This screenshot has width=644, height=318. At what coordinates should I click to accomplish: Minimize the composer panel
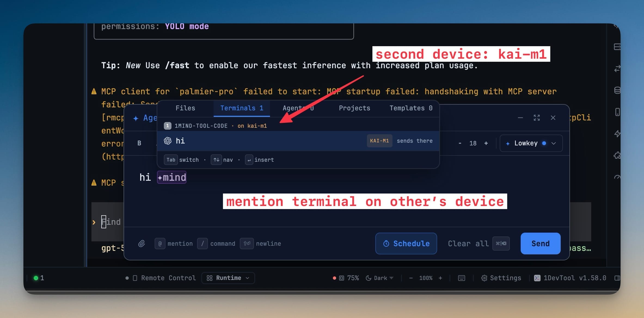520,118
